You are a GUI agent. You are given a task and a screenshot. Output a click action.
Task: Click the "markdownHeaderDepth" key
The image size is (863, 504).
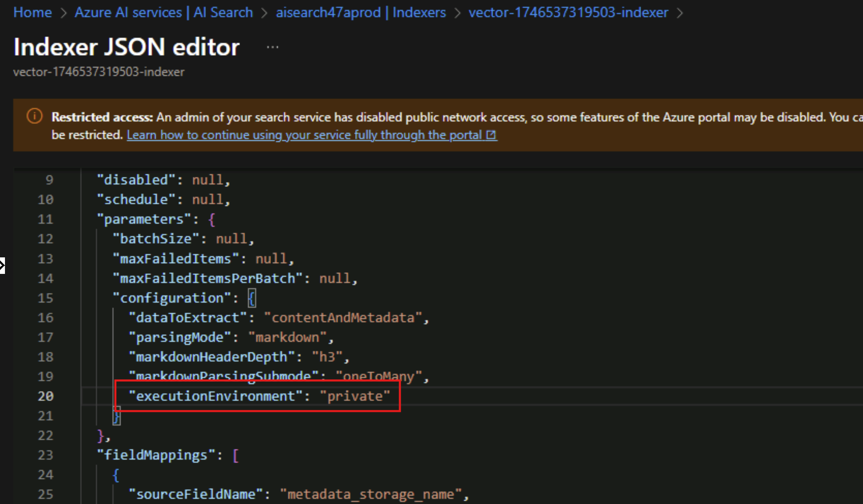pyautogui.click(x=211, y=357)
